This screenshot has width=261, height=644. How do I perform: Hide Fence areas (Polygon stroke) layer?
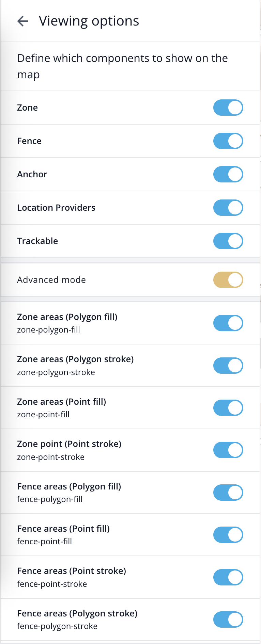pos(228,619)
